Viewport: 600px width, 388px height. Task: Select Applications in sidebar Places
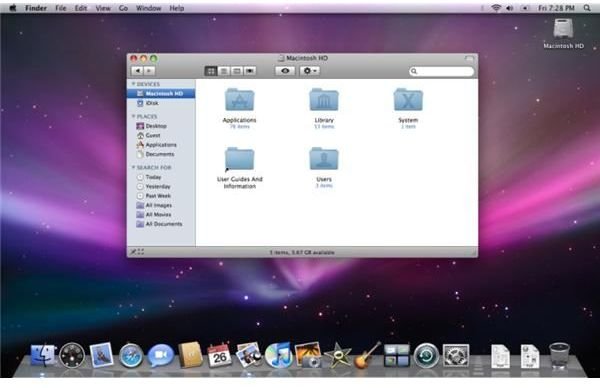tap(161, 145)
